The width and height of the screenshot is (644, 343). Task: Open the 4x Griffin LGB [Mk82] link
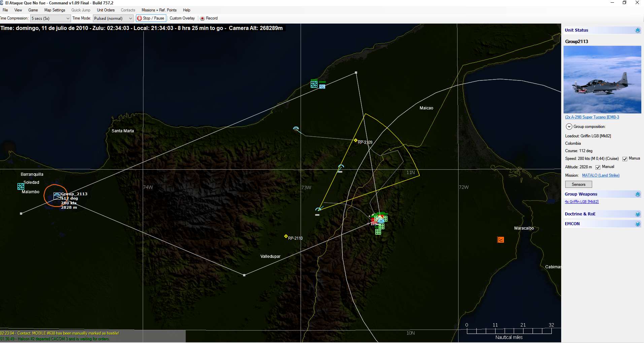coord(581,202)
